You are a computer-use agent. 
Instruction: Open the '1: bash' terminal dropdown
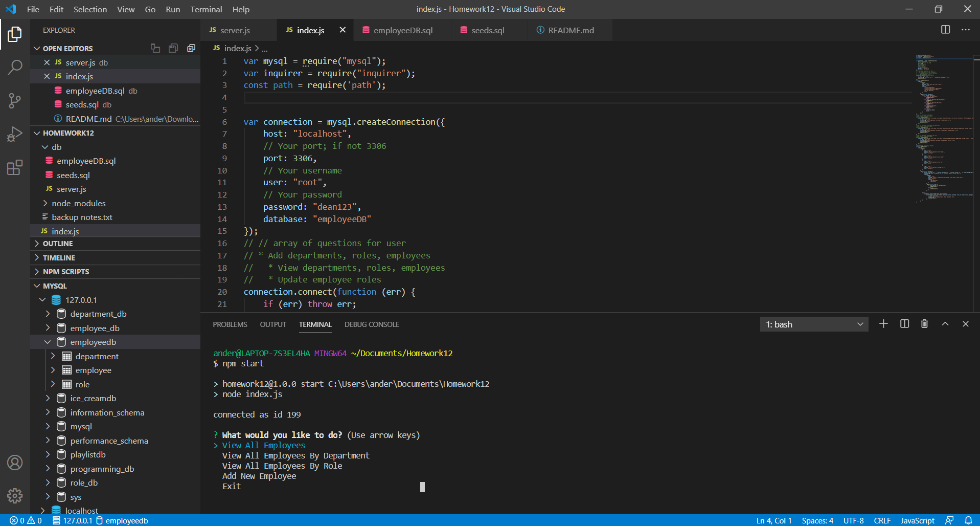tap(814, 324)
